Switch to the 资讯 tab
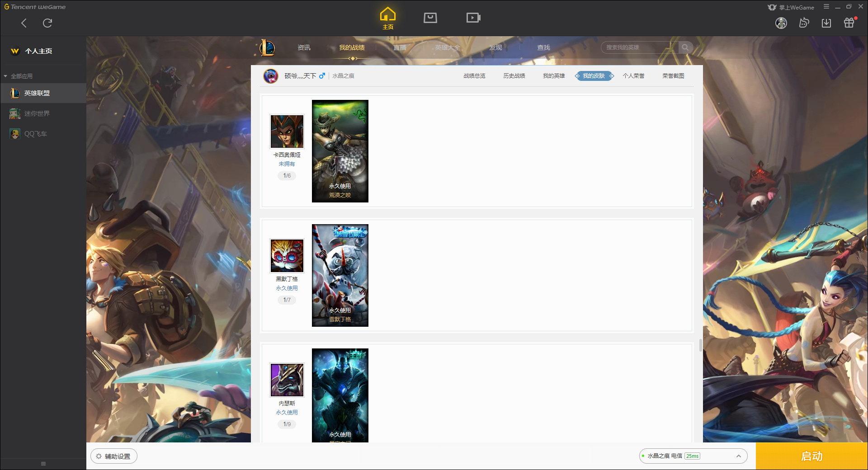This screenshot has height=470, width=868. pyautogui.click(x=304, y=47)
